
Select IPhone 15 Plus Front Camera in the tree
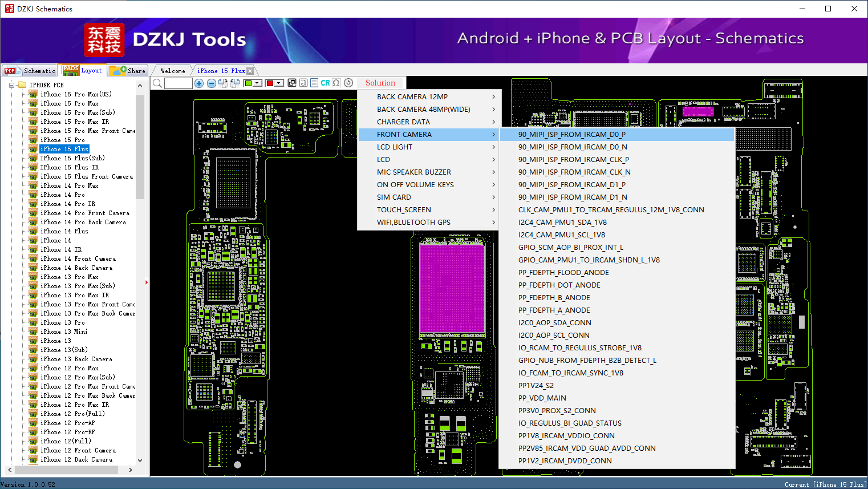tap(86, 176)
